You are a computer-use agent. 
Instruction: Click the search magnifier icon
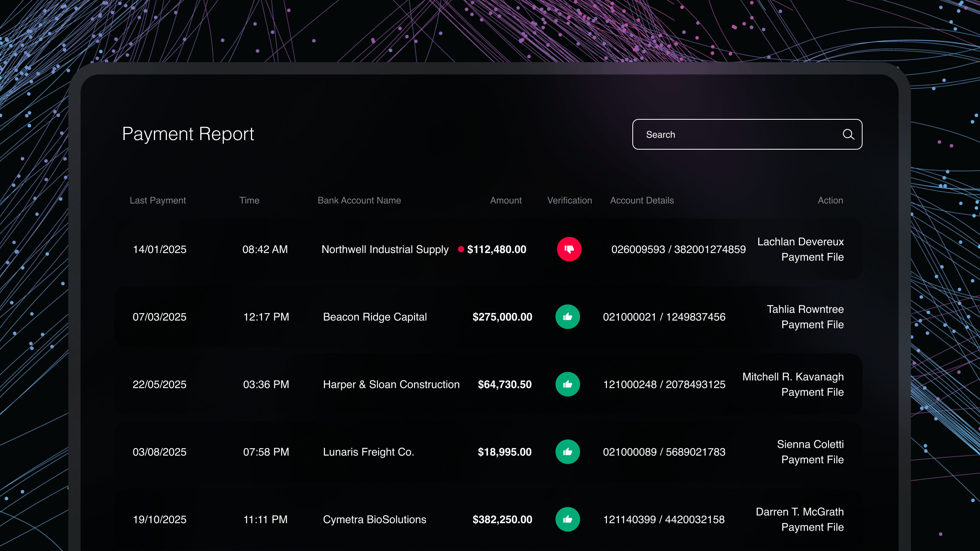(x=848, y=134)
